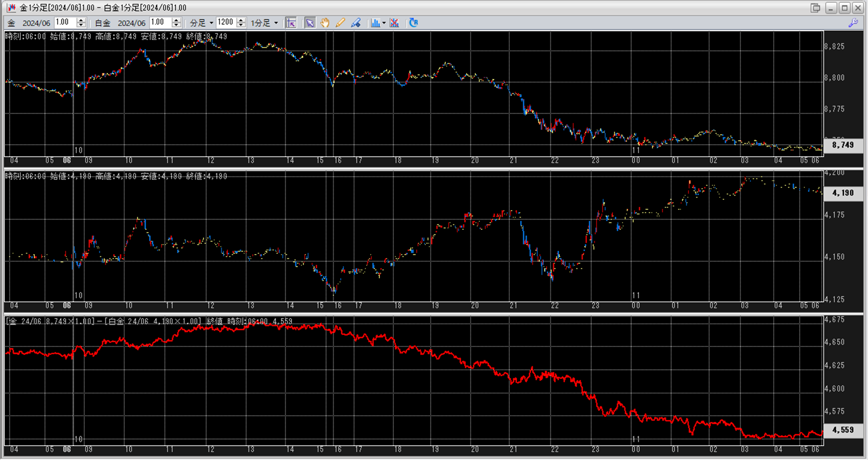This screenshot has width=868, height=460.
Task: Click the delete indicators icon with red X
Action: coord(394,23)
